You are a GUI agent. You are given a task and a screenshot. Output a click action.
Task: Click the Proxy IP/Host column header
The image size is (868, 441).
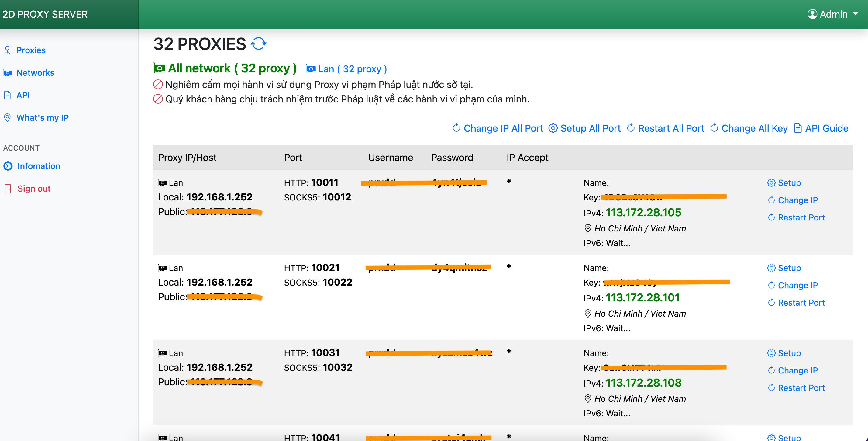(187, 158)
